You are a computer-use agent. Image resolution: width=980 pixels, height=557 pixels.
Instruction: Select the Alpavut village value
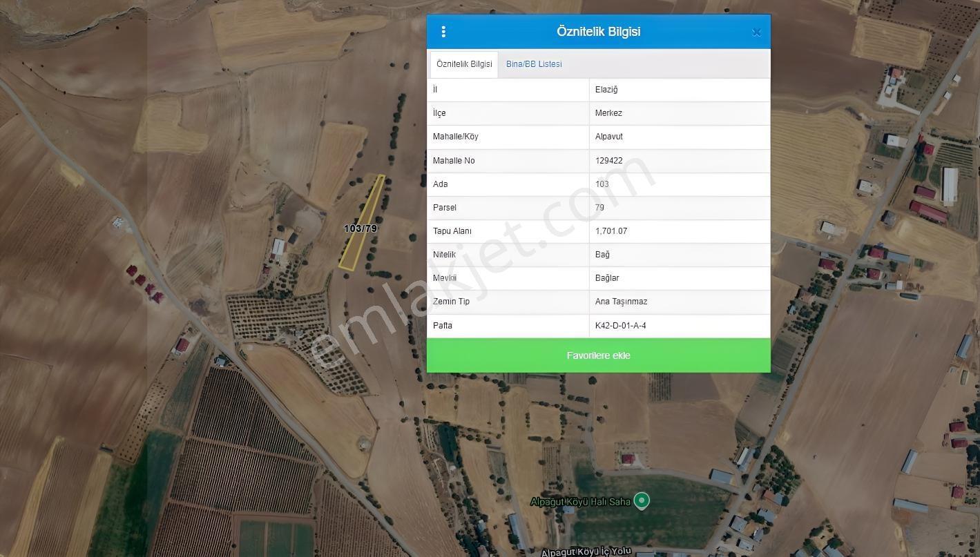point(608,137)
